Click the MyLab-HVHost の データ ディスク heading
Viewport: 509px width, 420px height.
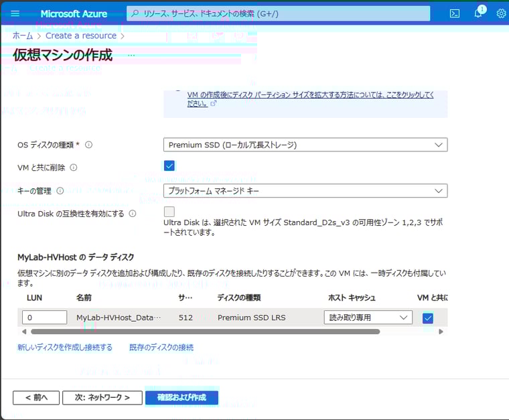76,257
